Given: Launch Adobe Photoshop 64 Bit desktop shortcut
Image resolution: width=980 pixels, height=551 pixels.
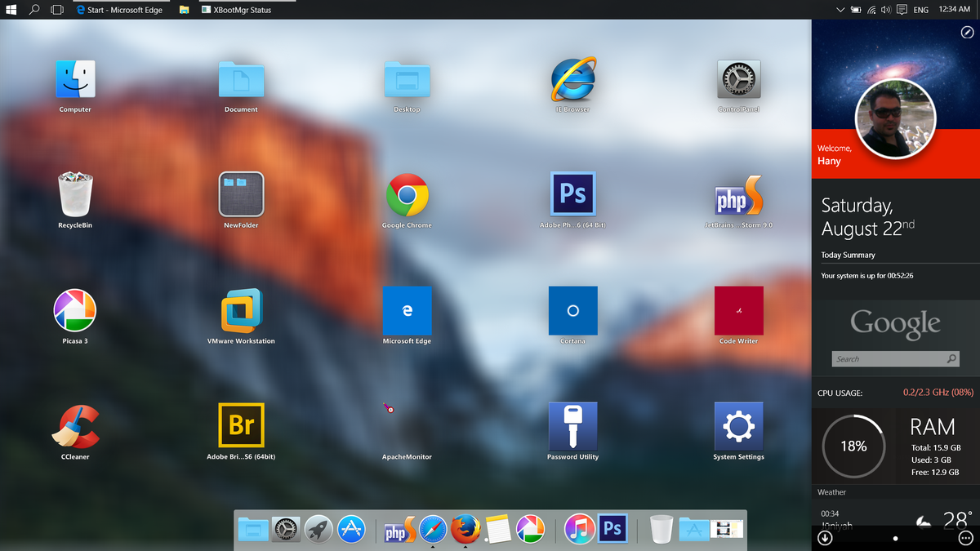Looking at the screenshot, I should (572, 194).
